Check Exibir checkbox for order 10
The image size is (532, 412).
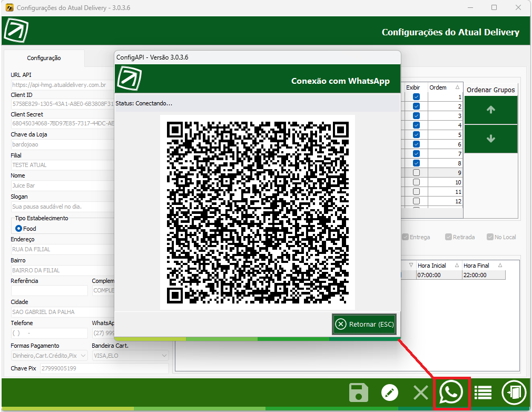click(416, 182)
